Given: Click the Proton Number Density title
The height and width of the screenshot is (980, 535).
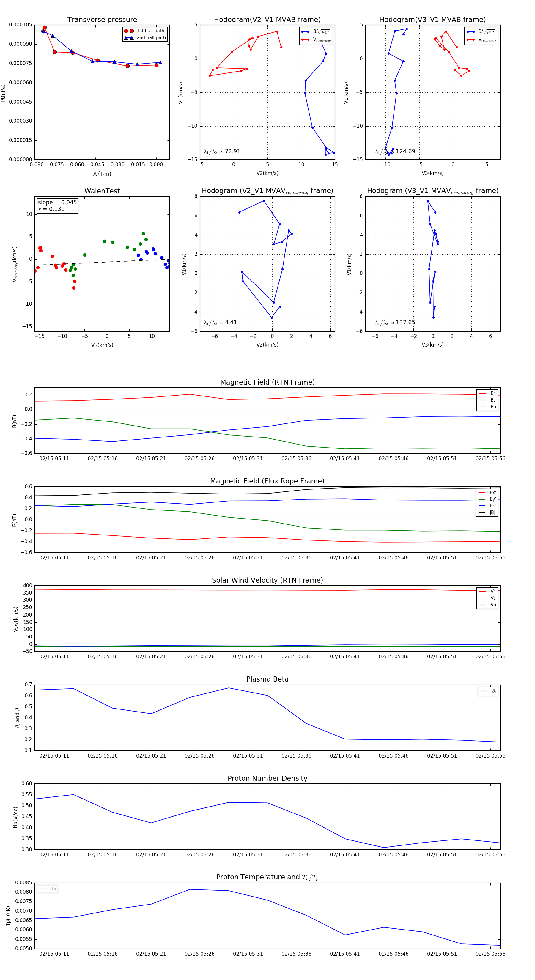Looking at the screenshot, I should click(x=267, y=778).
